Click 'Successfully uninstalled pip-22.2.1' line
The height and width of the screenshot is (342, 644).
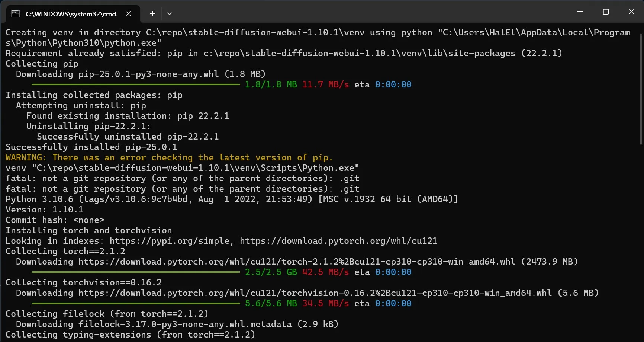128,137
